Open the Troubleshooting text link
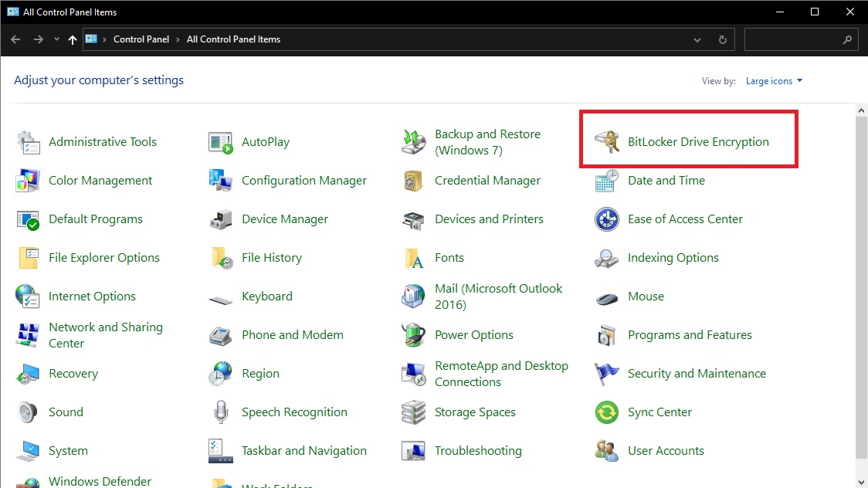The width and height of the screenshot is (868, 488). (x=478, y=451)
